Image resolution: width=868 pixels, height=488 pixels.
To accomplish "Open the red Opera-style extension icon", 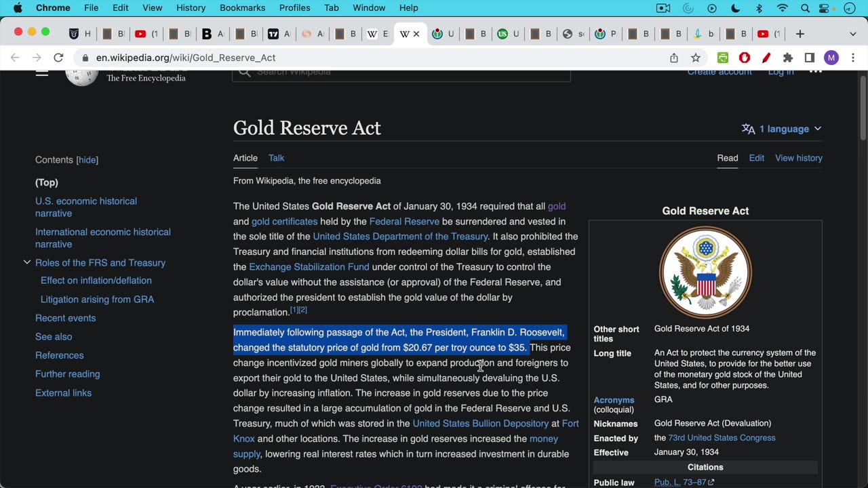I will pyautogui.click(x=745, y=58).
